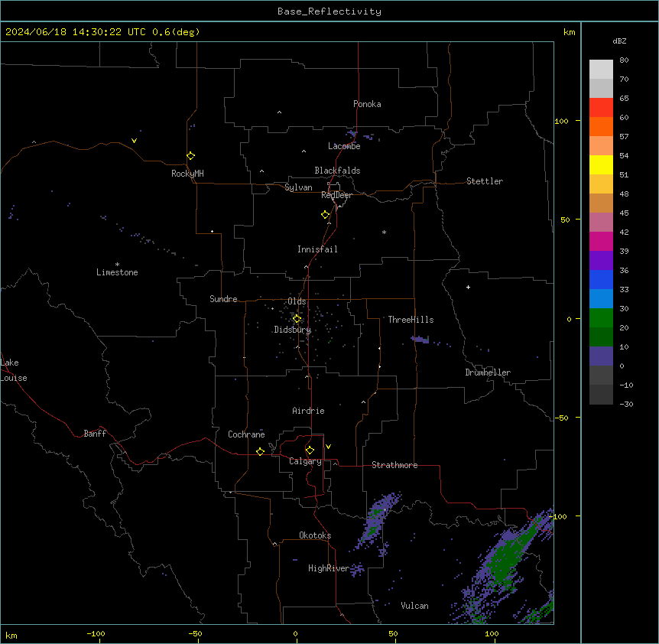Click the Sundre label
The width and height of the screenshot is (659, 644).
(223, 299)
